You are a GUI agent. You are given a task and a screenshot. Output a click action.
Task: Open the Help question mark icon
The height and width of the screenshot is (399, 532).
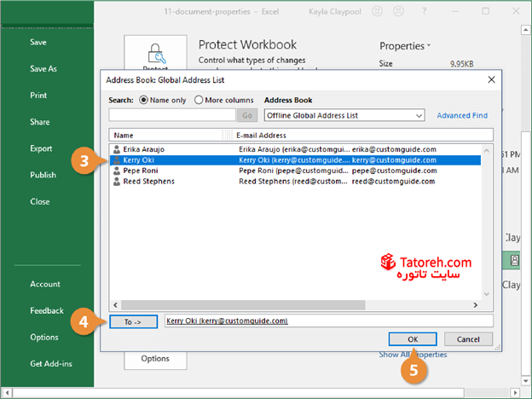424,11
